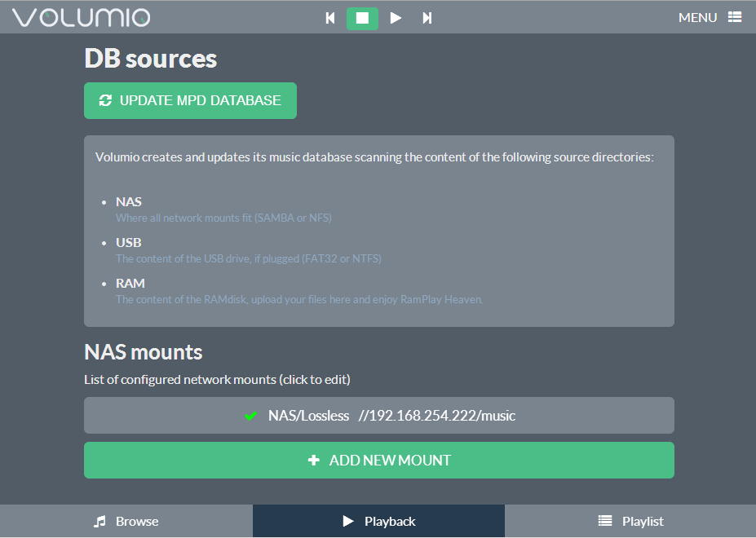Click Update MPD Database button
Screen dimensions: 756x538
coord(191,100)
